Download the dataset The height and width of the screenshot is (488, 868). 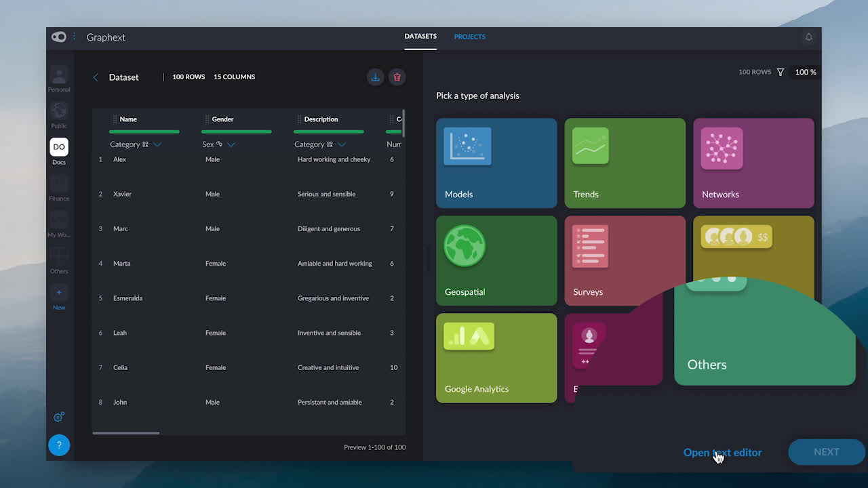point(375,77)
